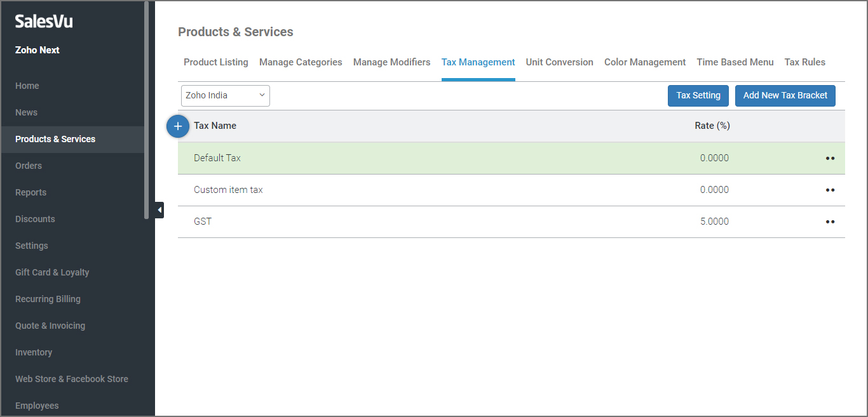The height and width of the screenshot is (417, 868).
Task: Click Add New Tax Bracket button
Action: coord(785,96)
